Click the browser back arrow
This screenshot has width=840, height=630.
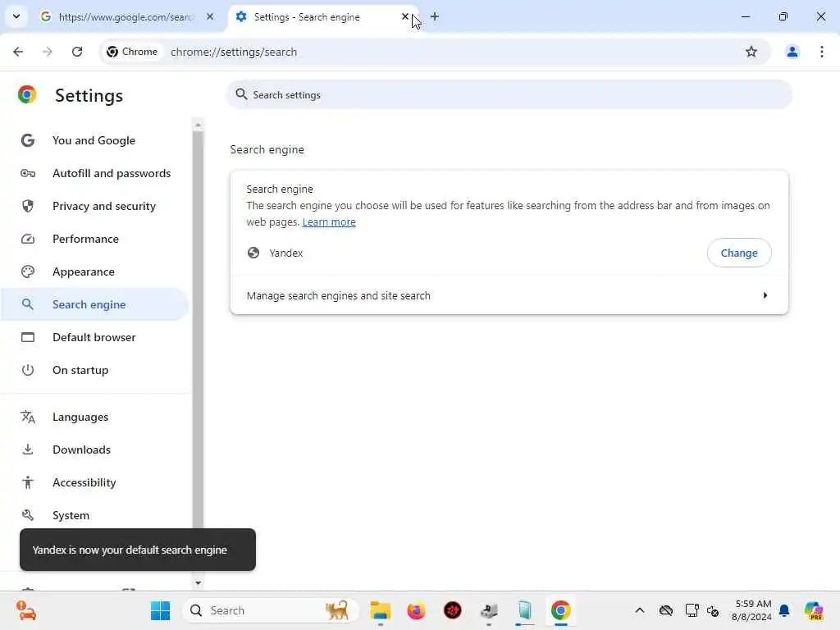coord(18,52)
